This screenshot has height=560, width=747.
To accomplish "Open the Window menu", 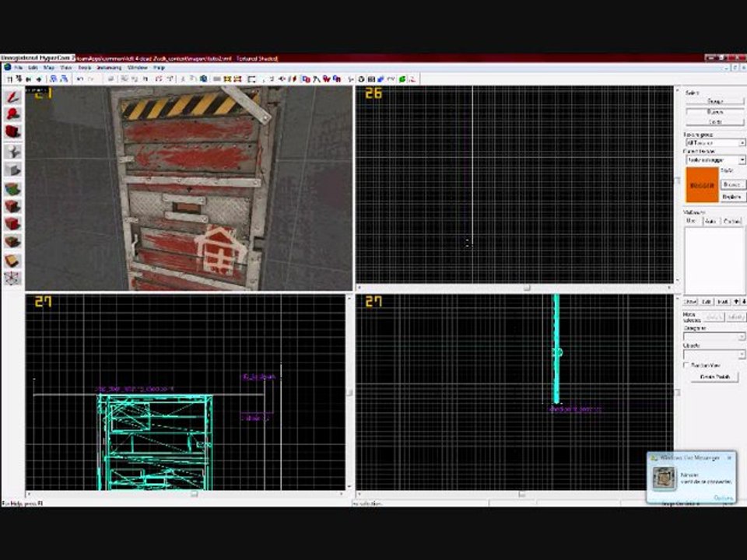I will tap(138, 68).
